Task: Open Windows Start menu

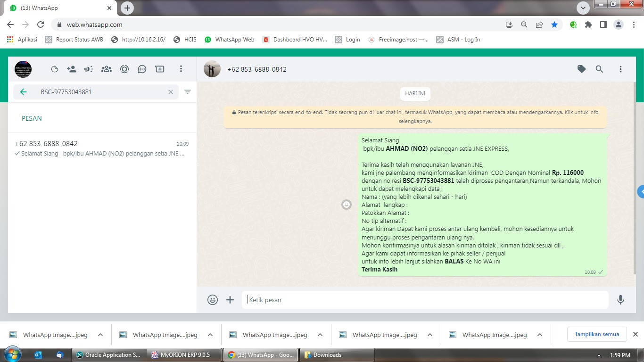Action: [12, 354]
